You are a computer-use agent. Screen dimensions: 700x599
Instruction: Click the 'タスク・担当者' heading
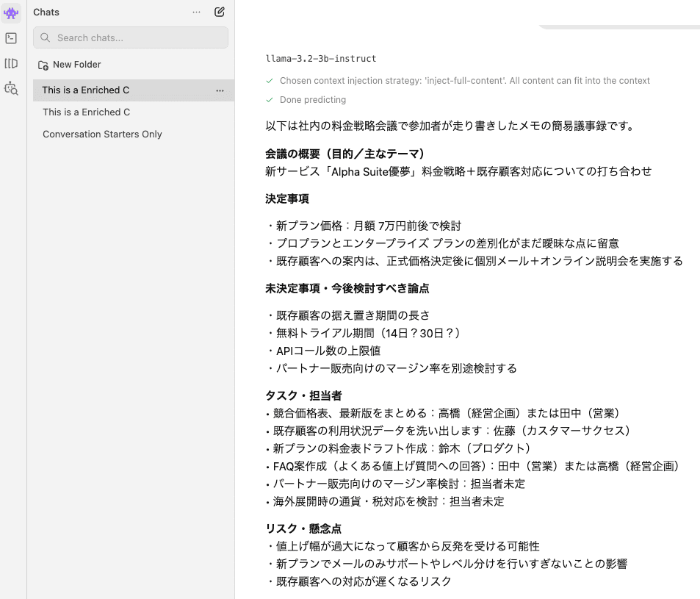303,395
